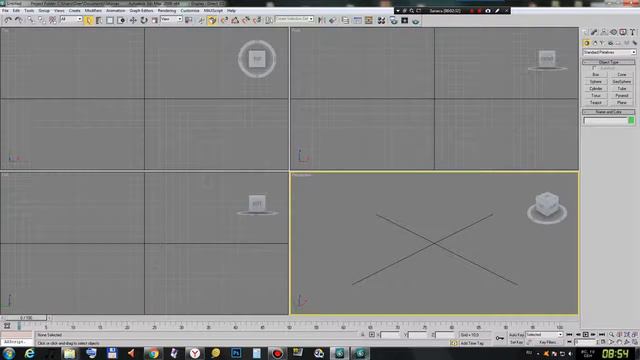Click the Align tool icon

pos(333,20)
